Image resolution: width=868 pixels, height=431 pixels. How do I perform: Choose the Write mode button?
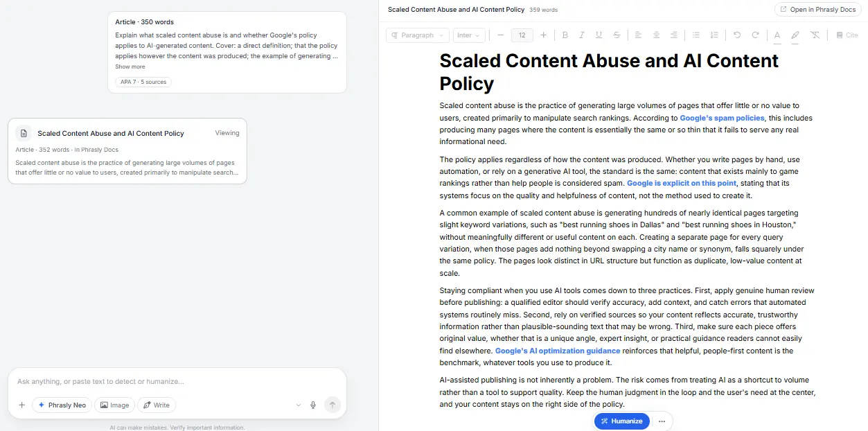[x=157, y=405]
